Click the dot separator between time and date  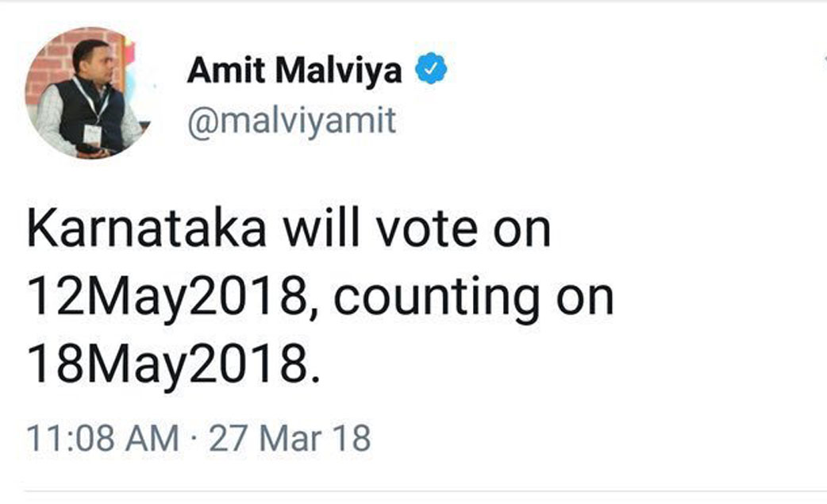[194, 438]
